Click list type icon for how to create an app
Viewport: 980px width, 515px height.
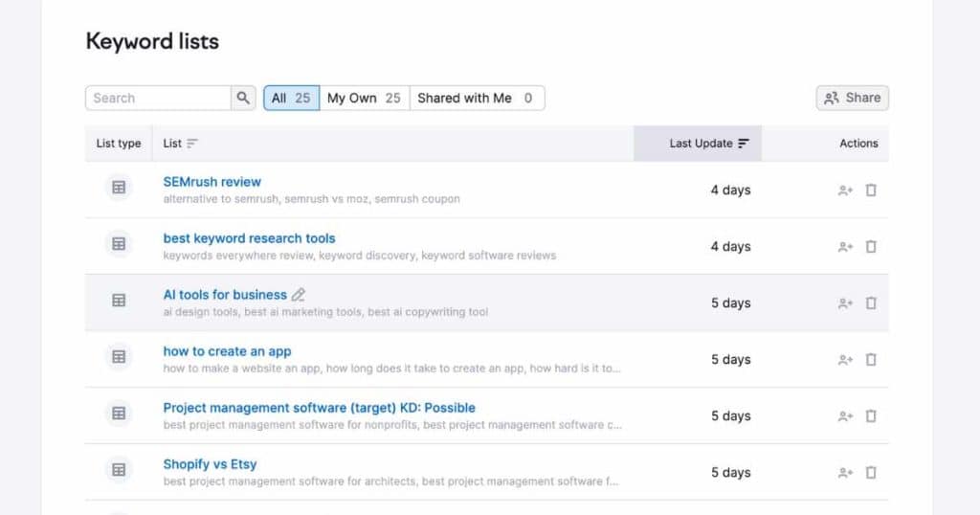[x=119, y=357]
